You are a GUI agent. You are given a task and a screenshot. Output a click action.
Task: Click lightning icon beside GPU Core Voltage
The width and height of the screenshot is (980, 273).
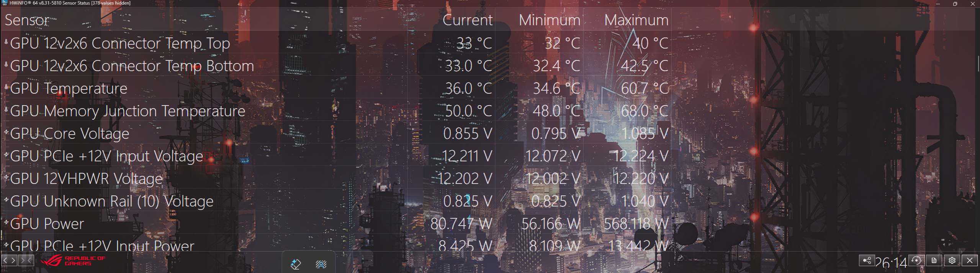6,132
